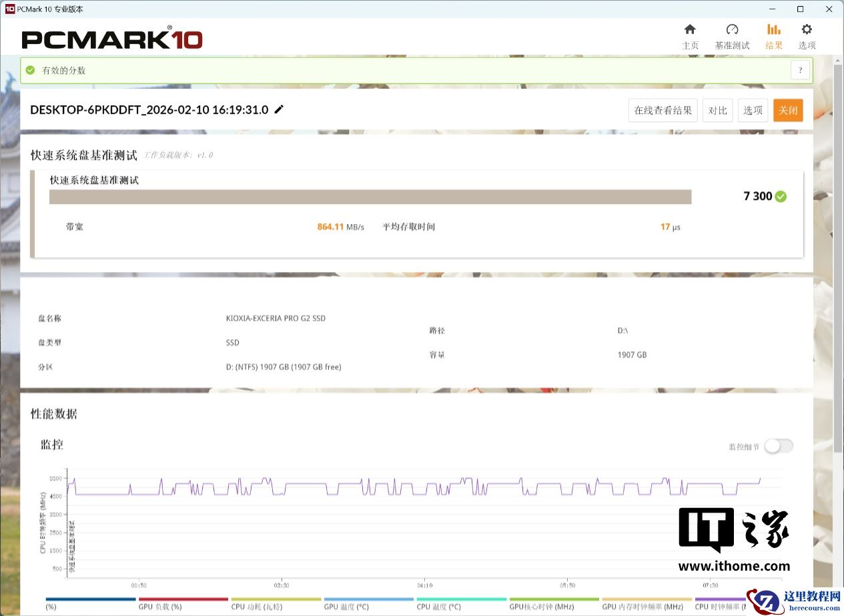Toggle the 监控细节 switch

(x=778, y=446)
